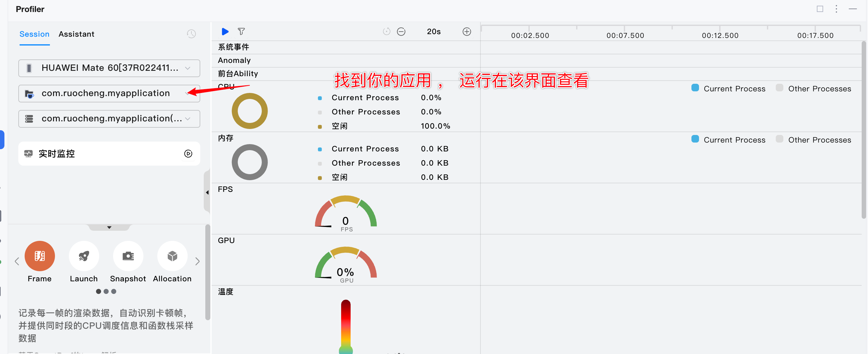The width and height of the screenshot is (868, 354).
Task: Select the Frame profiling template
Action: [40, 256]
